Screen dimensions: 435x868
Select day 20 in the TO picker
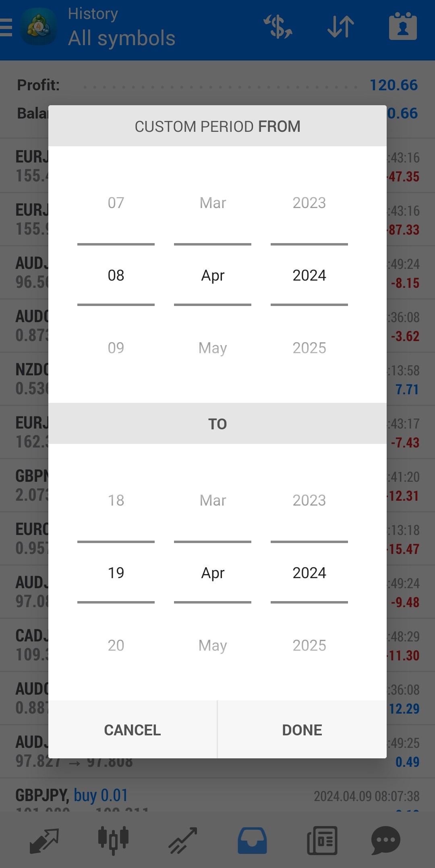click(116, 645)
